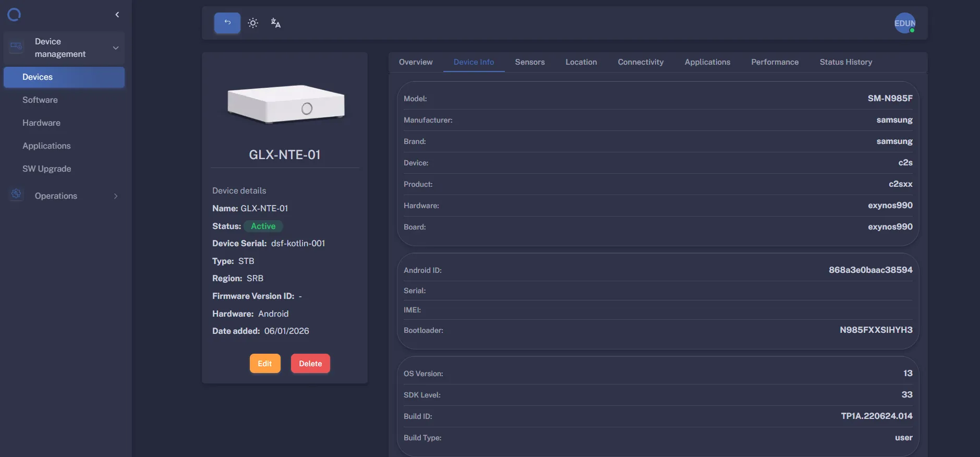
Task: Open Software in the sidebar
Action: 40,100
